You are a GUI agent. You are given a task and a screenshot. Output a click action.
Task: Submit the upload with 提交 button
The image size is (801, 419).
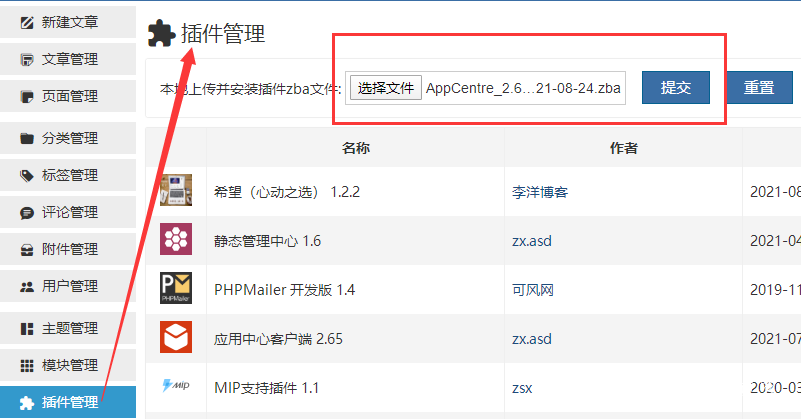676,87
